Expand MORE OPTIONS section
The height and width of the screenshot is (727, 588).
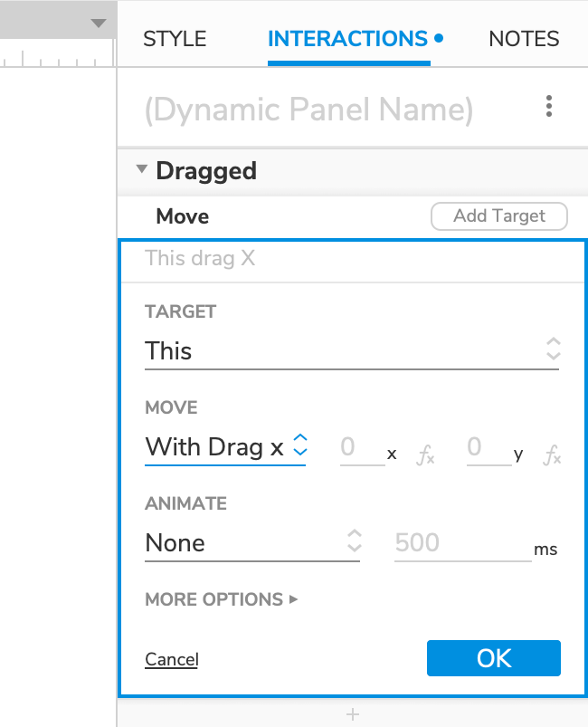click(x=222, y=599)
